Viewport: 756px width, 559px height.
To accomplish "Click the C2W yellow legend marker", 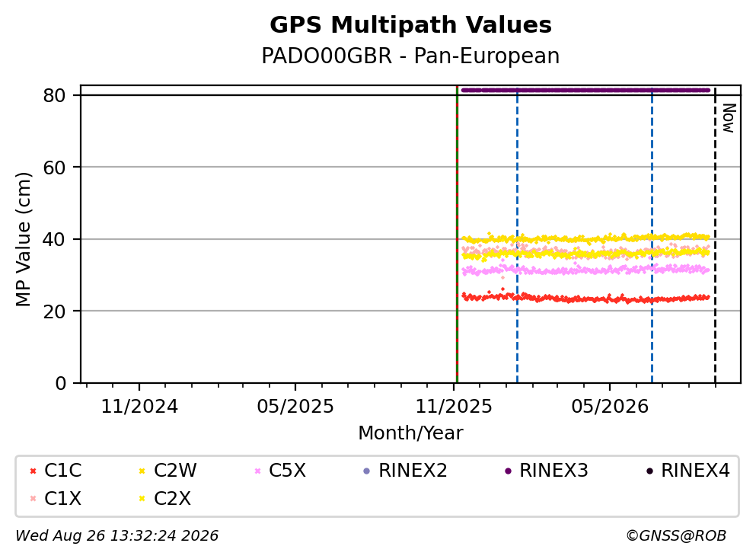I will 142,471.
